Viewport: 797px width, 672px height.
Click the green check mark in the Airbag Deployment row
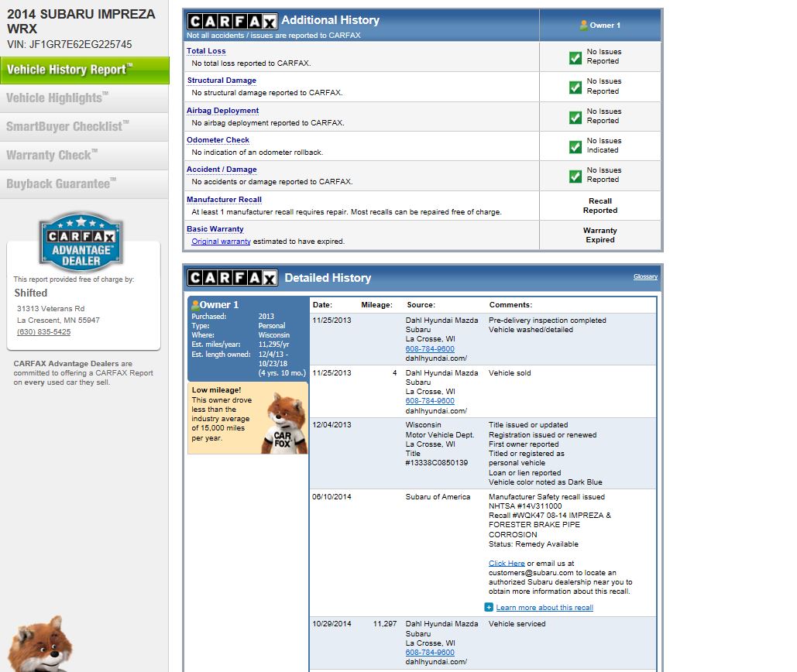(575, 118)
